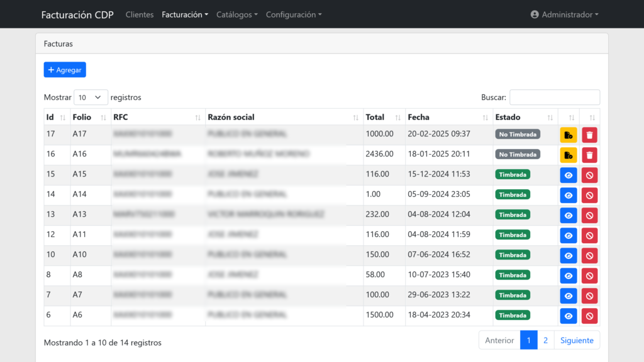Click the yellow stamp icon for invoice A16
The image size is (644, 362).
pos(568,155)
